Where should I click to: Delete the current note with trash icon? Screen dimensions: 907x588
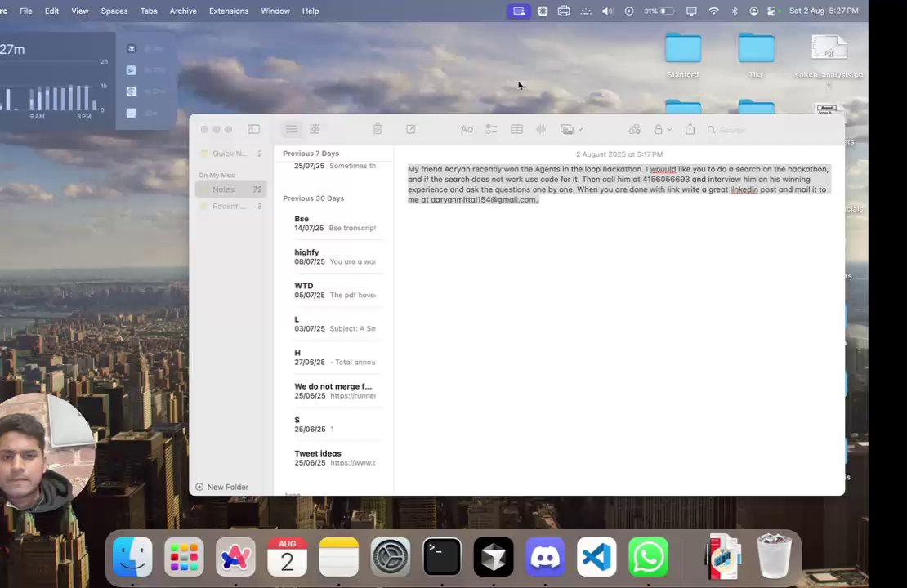[x=378, y=130]
